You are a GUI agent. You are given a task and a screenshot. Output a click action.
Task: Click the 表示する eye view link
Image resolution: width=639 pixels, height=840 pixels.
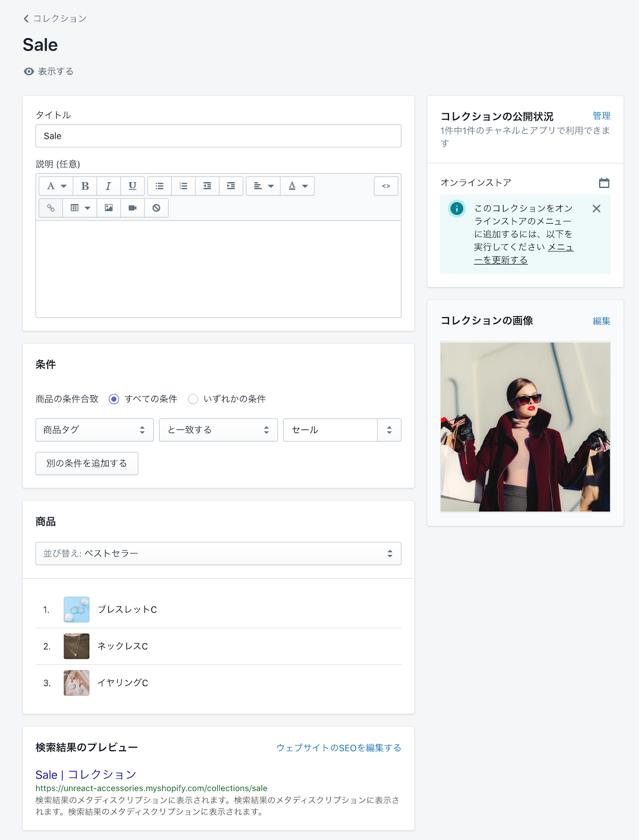click(48, 71)
